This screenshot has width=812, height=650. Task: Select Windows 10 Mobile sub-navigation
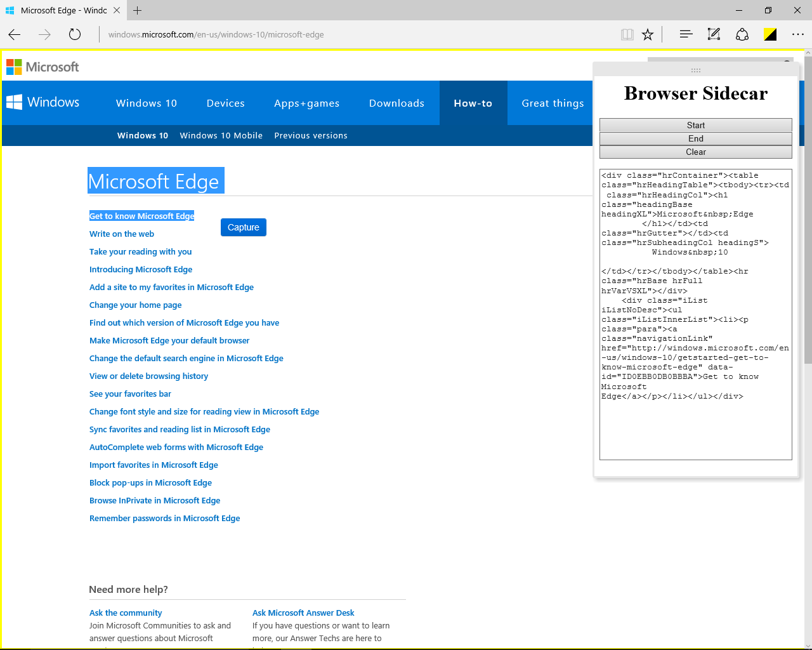pyautogui.click(x=221, y=135)
